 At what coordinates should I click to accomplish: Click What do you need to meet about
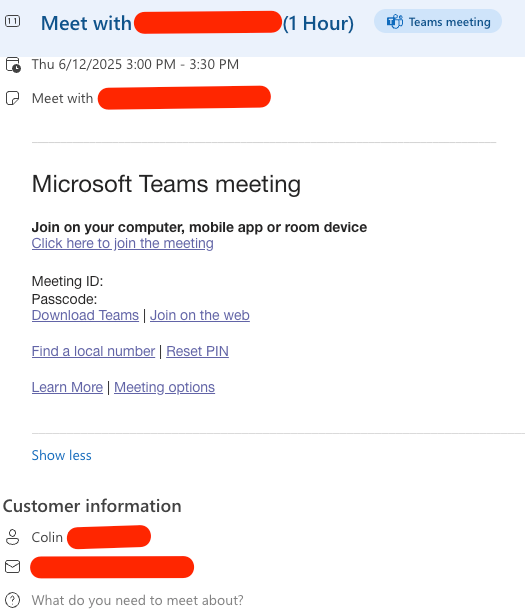[x=137, y=600]
